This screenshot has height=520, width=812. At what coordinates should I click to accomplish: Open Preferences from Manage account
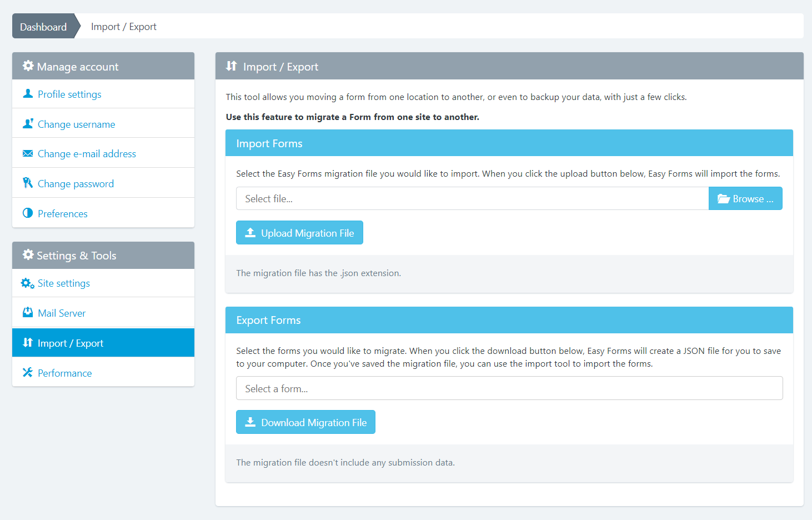click(63, 214)
